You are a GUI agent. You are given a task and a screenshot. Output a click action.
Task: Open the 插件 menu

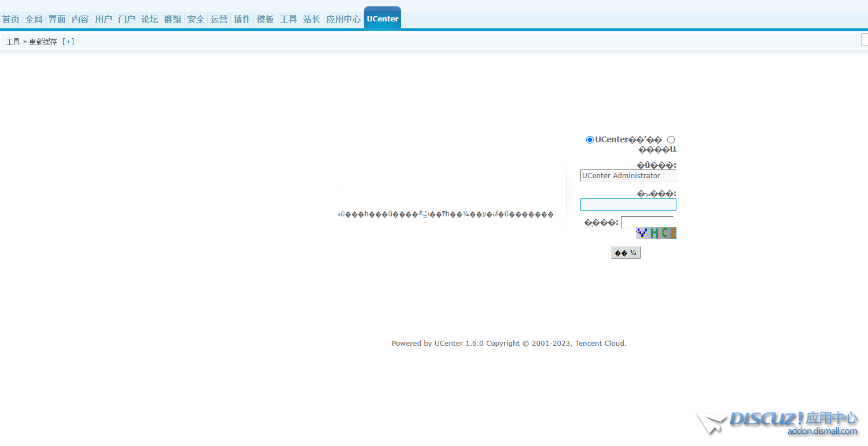242,19
